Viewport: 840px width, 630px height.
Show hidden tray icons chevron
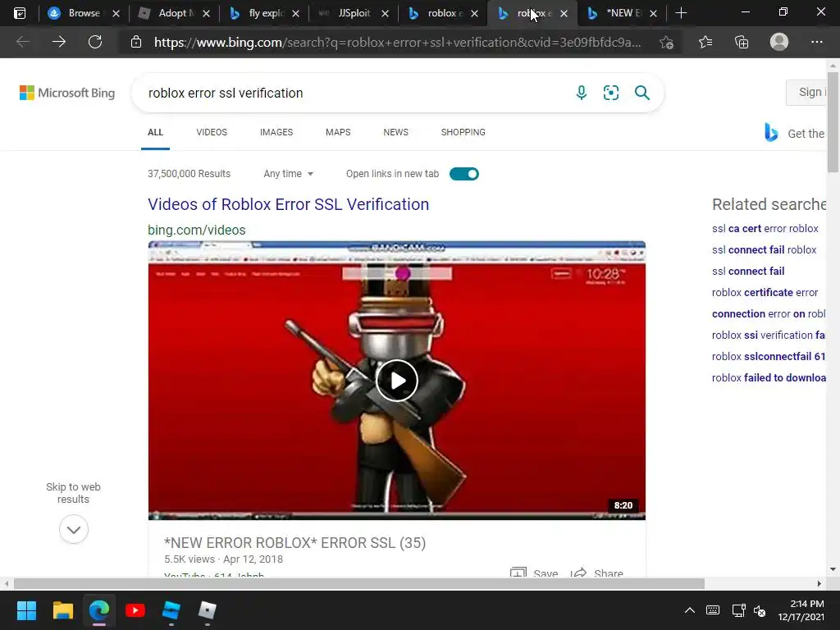pyautogui.click(x=690, y=610)
